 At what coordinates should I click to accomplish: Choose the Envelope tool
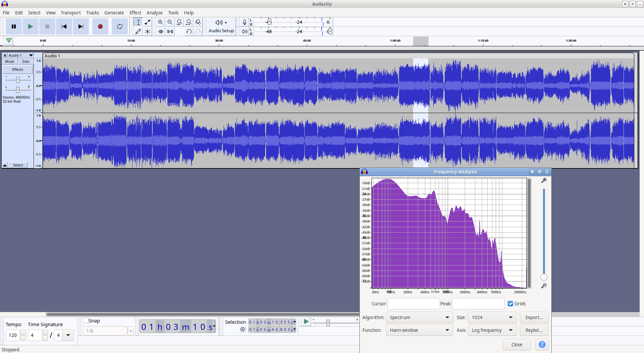(x=148, y=22)
